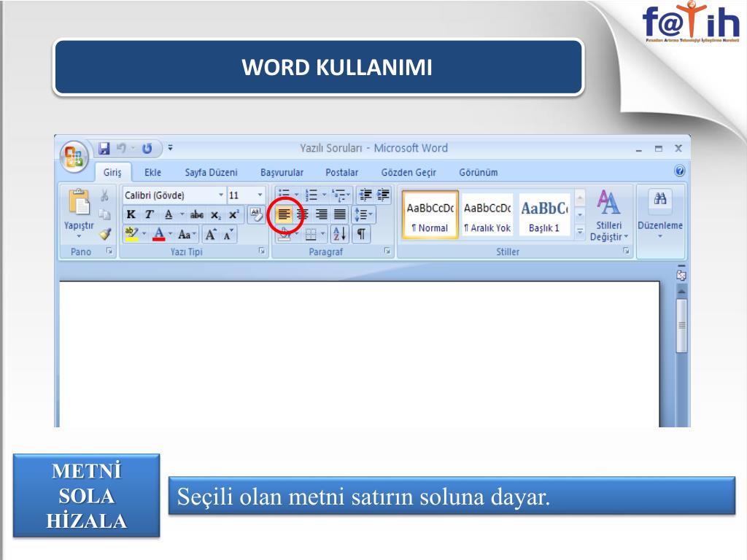Select the Postalar tab
Image resolution: width=747 pixels, height=560 pixels.
click(341, 172)
